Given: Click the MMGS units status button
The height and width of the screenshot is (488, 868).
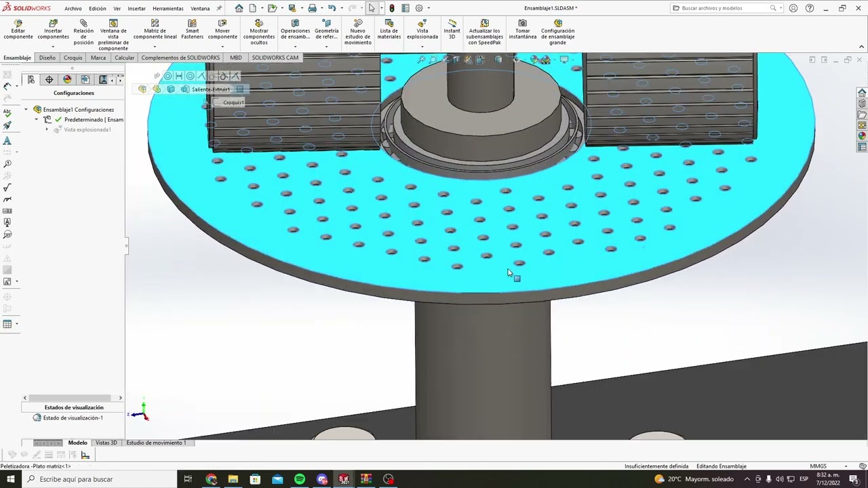Looking at the screenshot, I should click(x=818, y=466).
